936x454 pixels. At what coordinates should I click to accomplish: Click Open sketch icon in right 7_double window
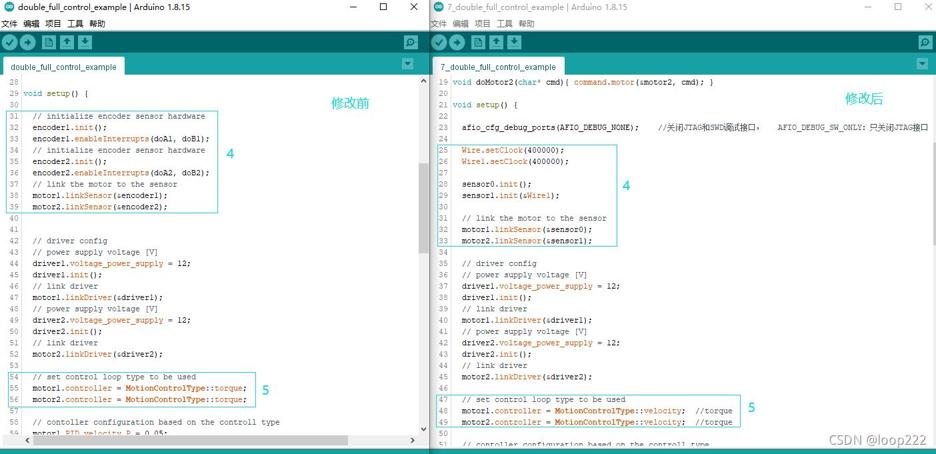(x=497, y=42)
